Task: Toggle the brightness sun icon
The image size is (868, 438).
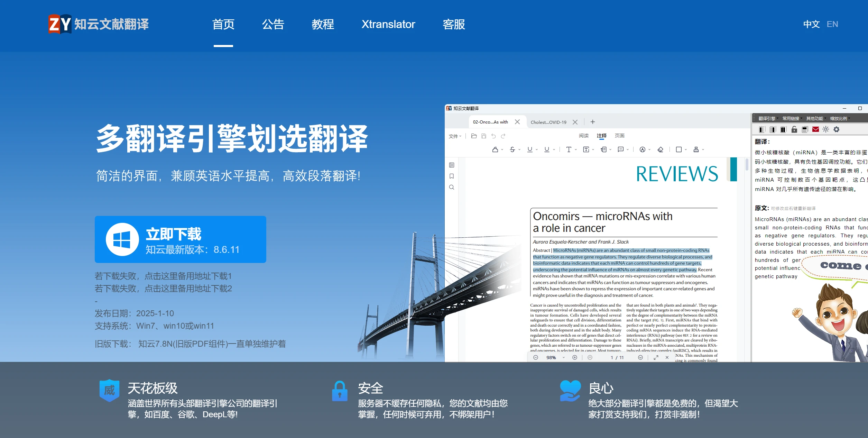Action: (x=826, y=130)
